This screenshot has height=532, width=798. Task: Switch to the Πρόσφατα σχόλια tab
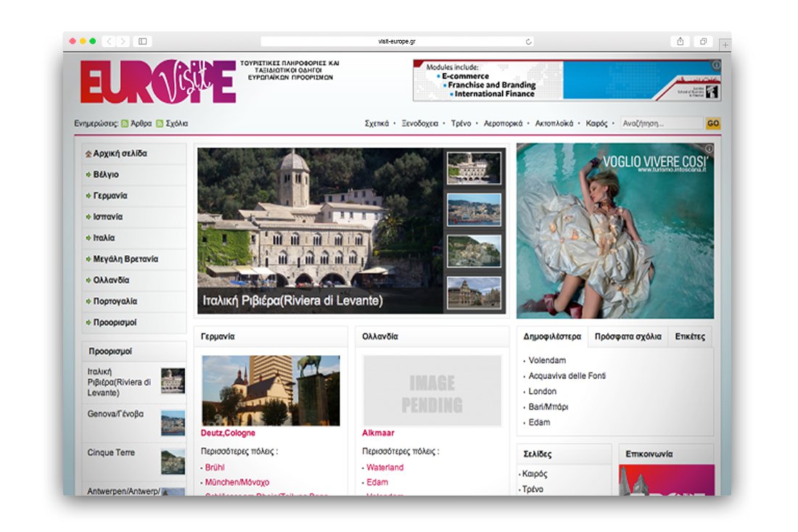click(x=628, y=336)
